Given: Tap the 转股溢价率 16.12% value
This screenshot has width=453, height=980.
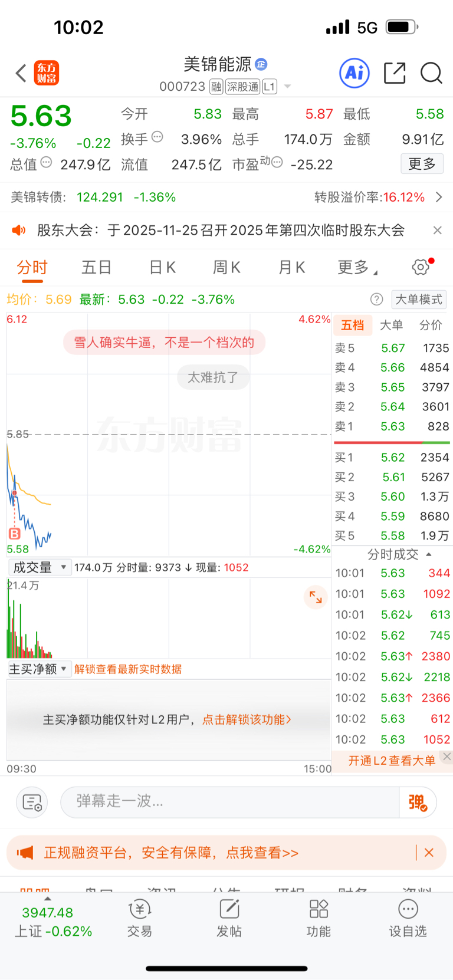Looking at the screenshot, I should click(x=404, y=197).
